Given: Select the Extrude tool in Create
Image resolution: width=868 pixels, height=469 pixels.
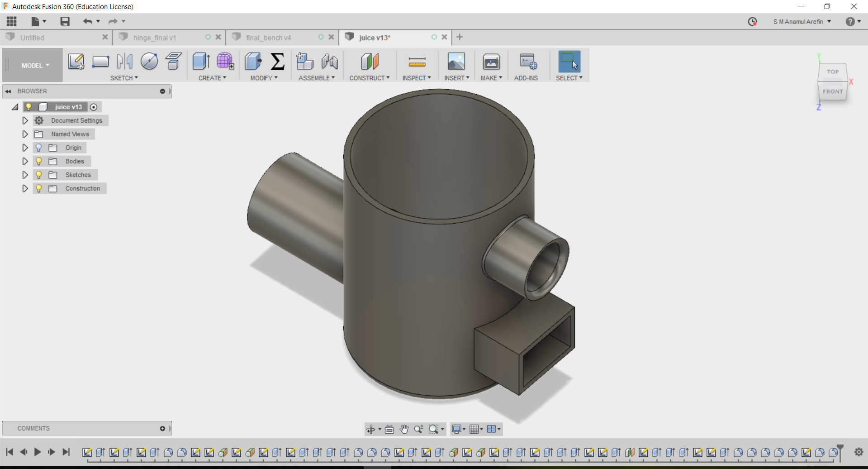Looking at the screenshot, I should 201,62.
